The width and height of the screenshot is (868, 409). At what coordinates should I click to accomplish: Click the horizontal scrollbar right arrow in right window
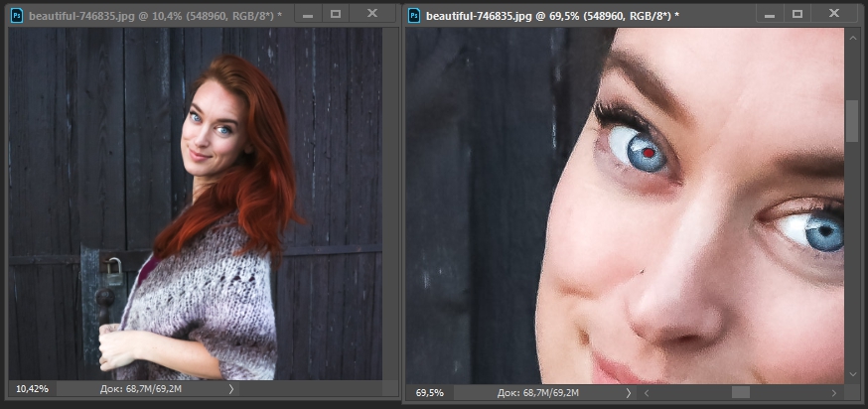(834, 393)
